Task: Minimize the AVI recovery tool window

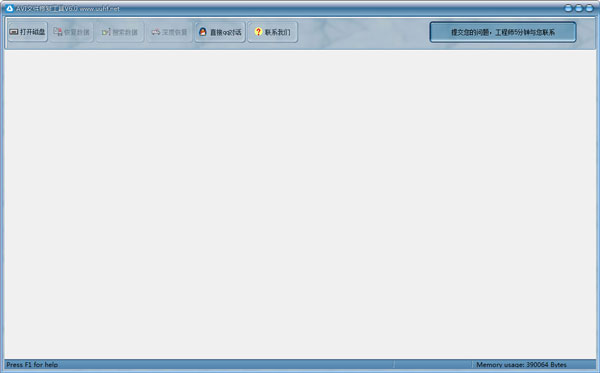Action: point(568,8)
